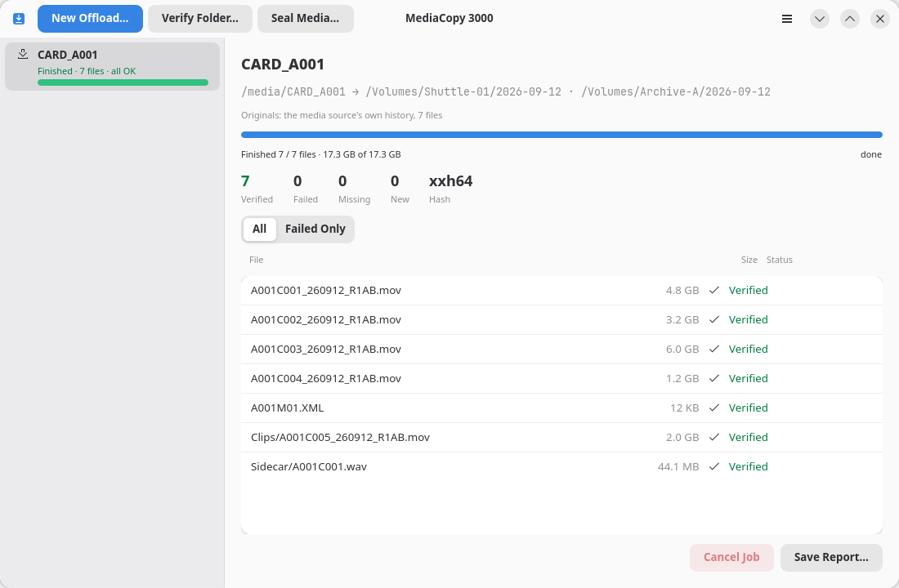Click checkmark icon for A001C004_260912_R1AB.mov

(x=713, y=378)
